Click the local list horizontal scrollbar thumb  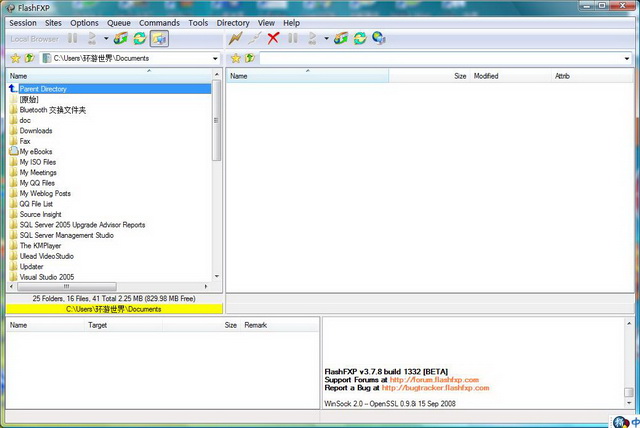pyautogui.click(x=66, y=287)
